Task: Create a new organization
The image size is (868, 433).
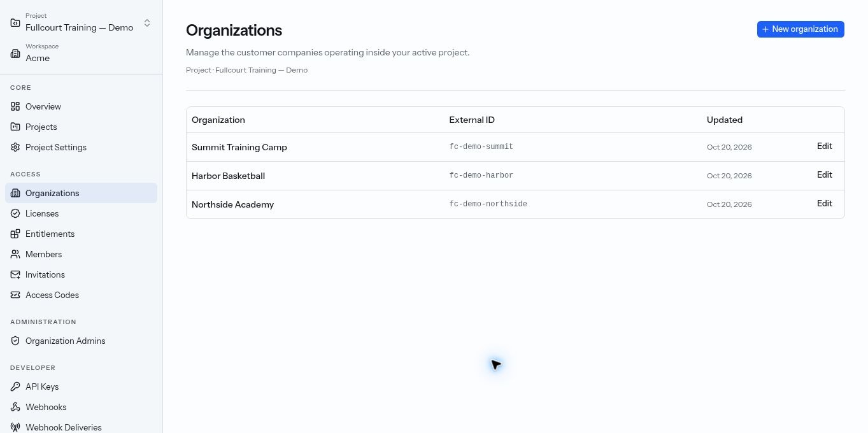Action: pyautogui.click(x=800, y=29)
